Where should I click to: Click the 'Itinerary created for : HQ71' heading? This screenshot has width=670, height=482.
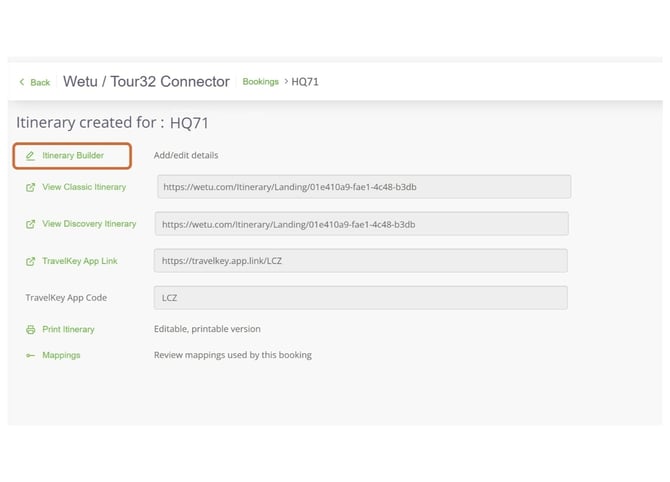(x=112, y=123)
